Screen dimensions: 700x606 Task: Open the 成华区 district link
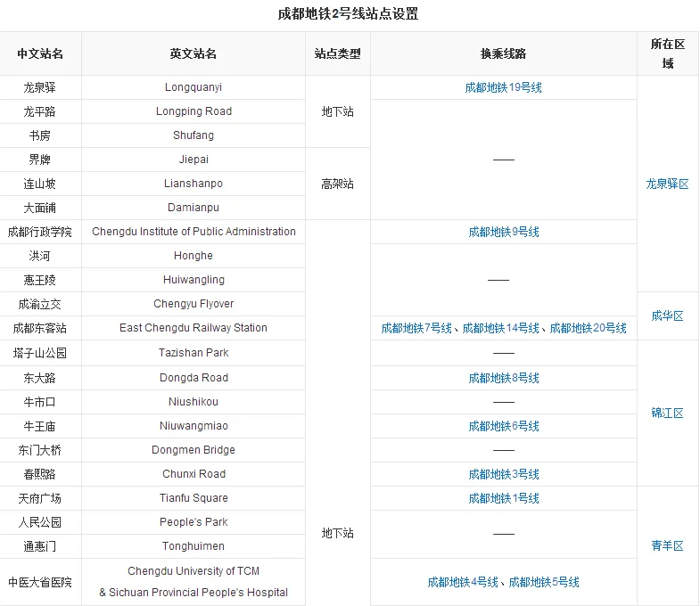[667, 316]
